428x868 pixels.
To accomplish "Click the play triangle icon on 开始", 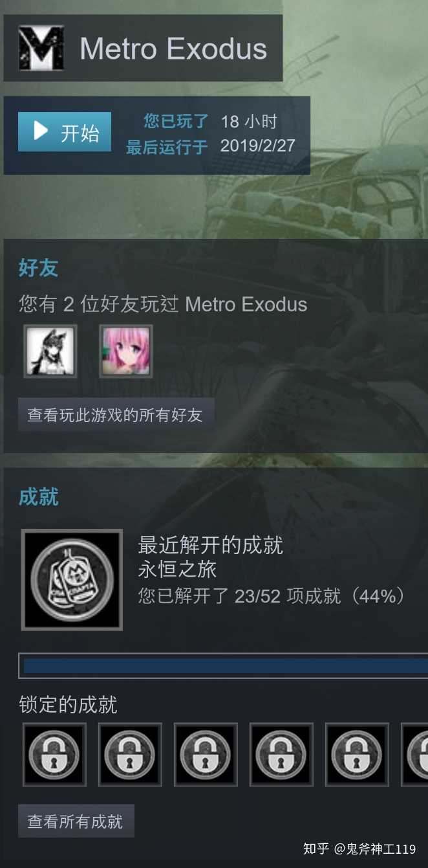I will 41,131.
